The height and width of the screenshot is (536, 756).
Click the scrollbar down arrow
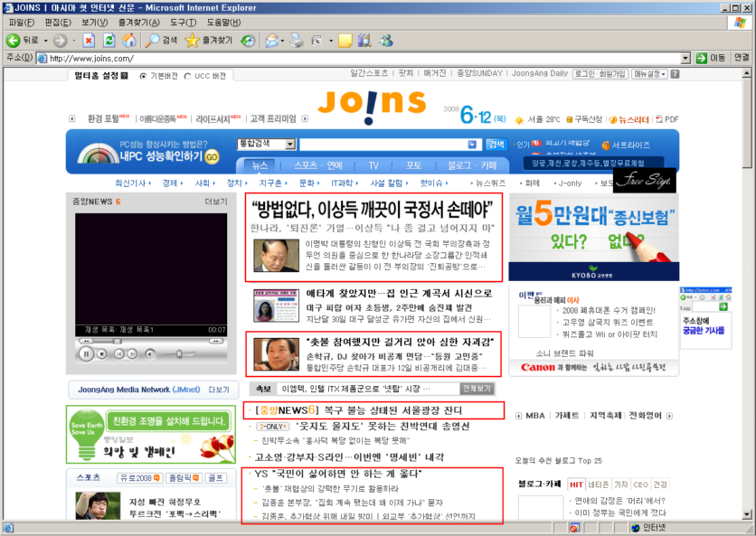pos(747,514)
